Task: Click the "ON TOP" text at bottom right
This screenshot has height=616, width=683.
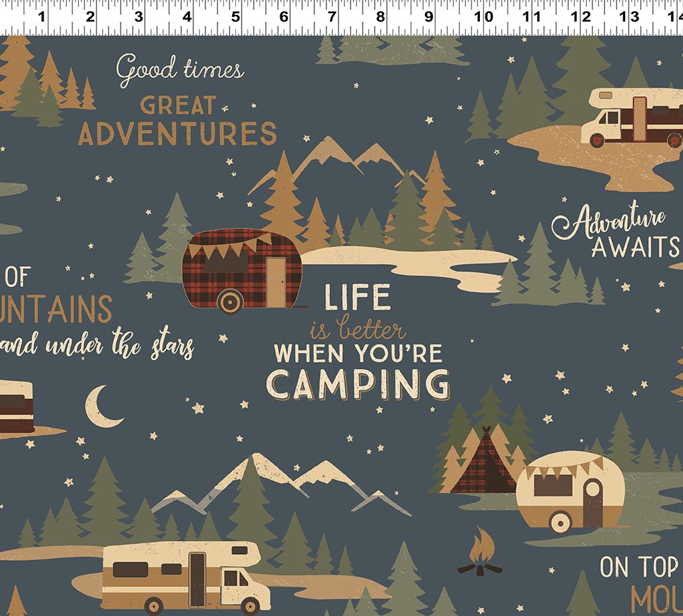Action: 639,567
